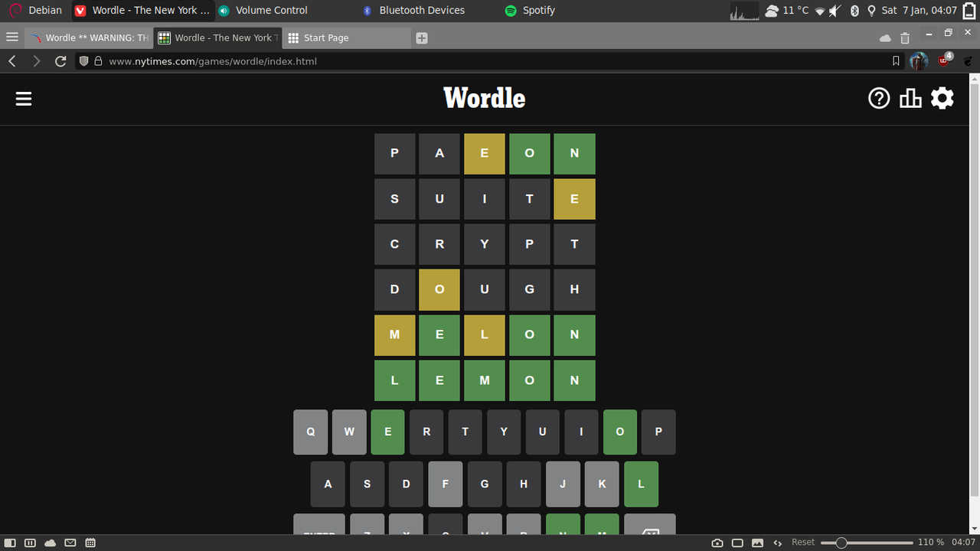Go forward to the next page

pyautogui.click(x=36, y=61)
